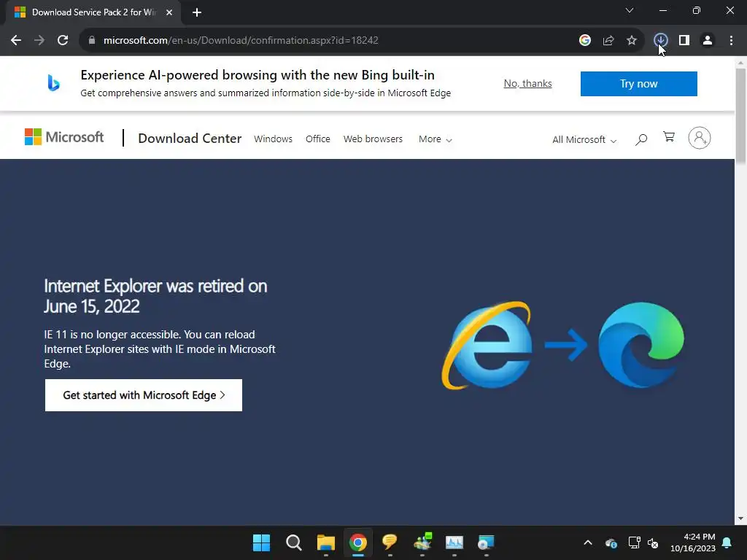The width and height of the screenshot is (747, 560).
Task: Click the Bing logo in banner
Action: pos(53,83)
